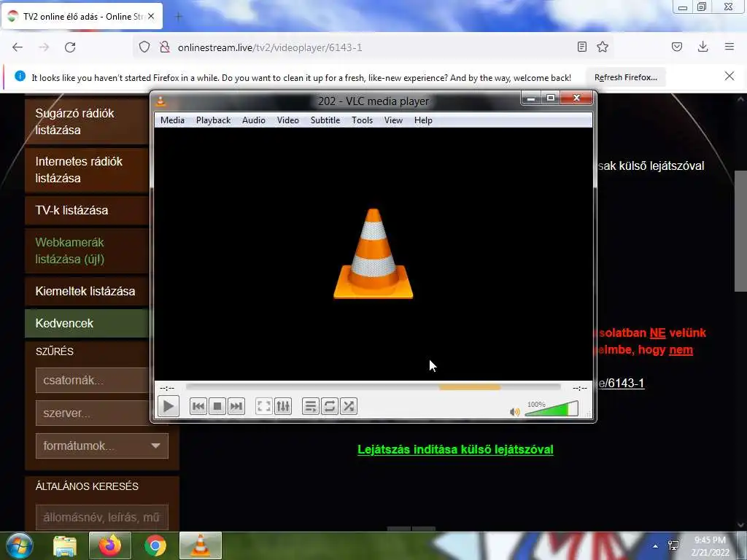This screenshot has height=560, width=747.
Task: Mute audio with VLC speaker icon
Action: point(515,411)
